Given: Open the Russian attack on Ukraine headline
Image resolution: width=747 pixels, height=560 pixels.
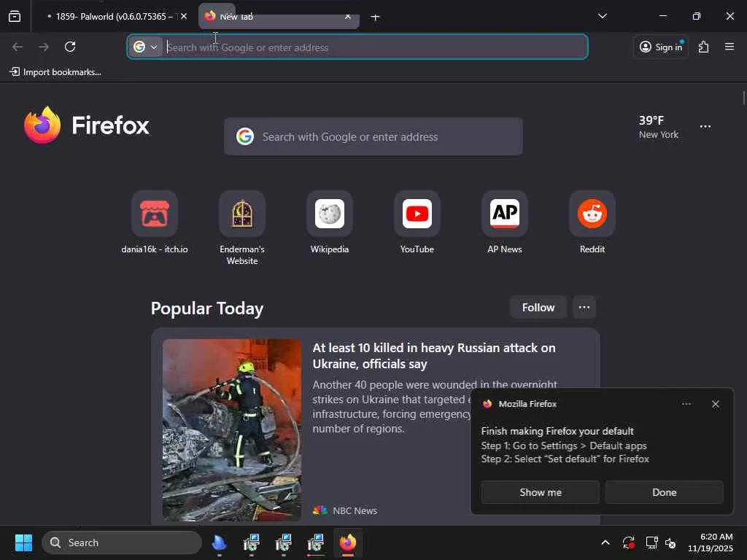Looking at the screenshot, I should pyautogui.click(x=434, y=356).
